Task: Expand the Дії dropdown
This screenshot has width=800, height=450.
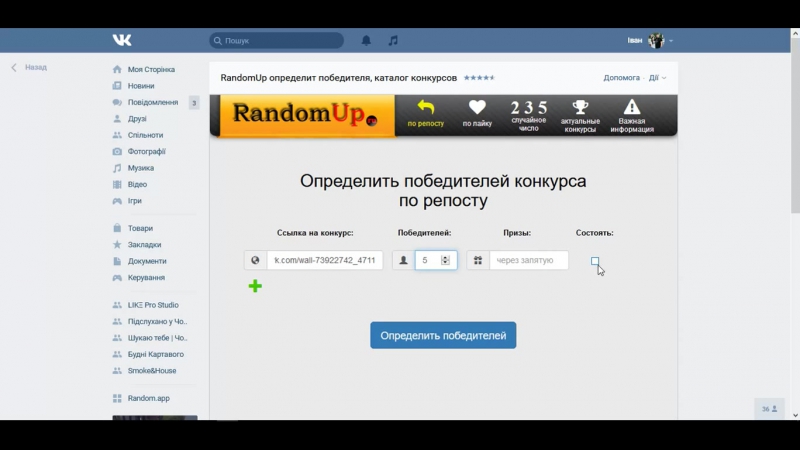Action: point(657,78)
